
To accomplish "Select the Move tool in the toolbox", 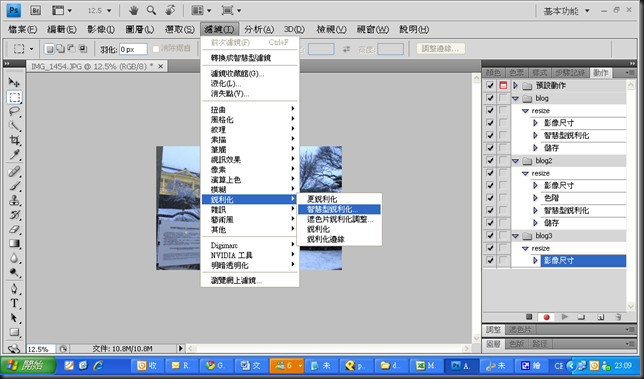I will click(x=14, y=83).
